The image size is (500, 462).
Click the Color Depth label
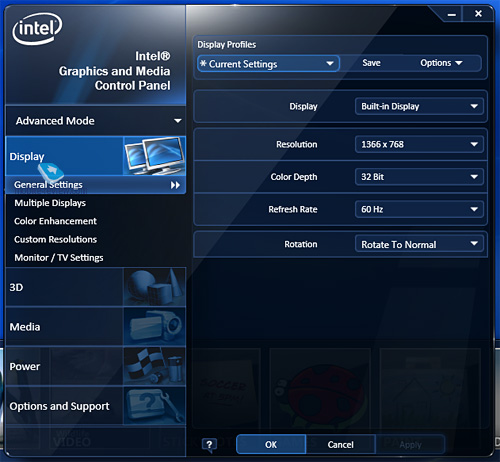click(x=294, y=177)
